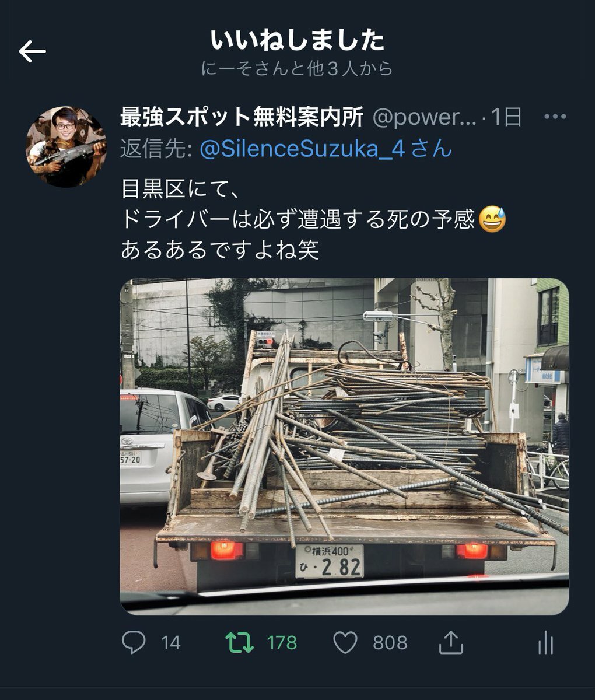
Task: Open the share upload icon
Action: 450,642
